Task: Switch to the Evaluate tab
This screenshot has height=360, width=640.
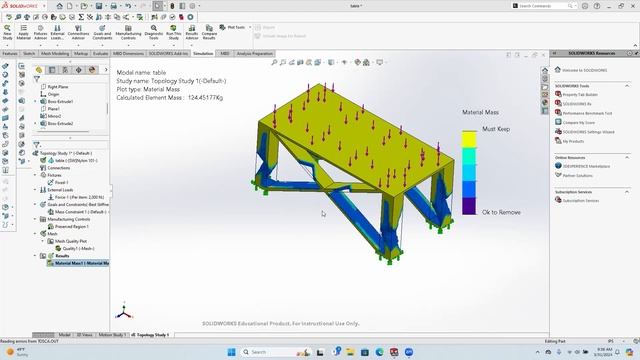Action: point(100,53)
